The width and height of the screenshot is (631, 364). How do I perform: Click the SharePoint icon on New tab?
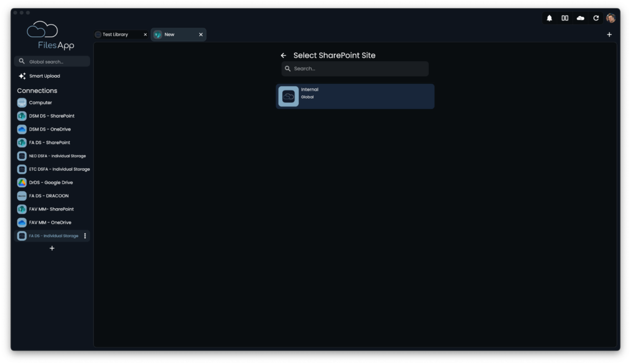click(x=158, y=34)
